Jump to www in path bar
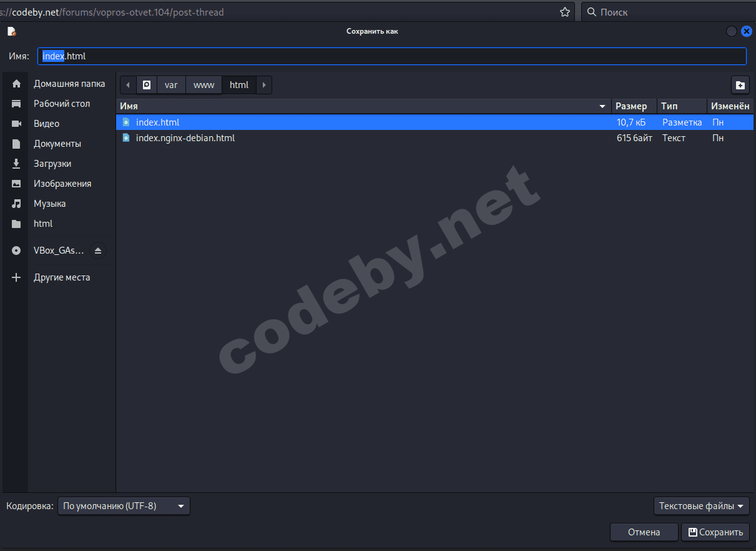 click(204, 85)
